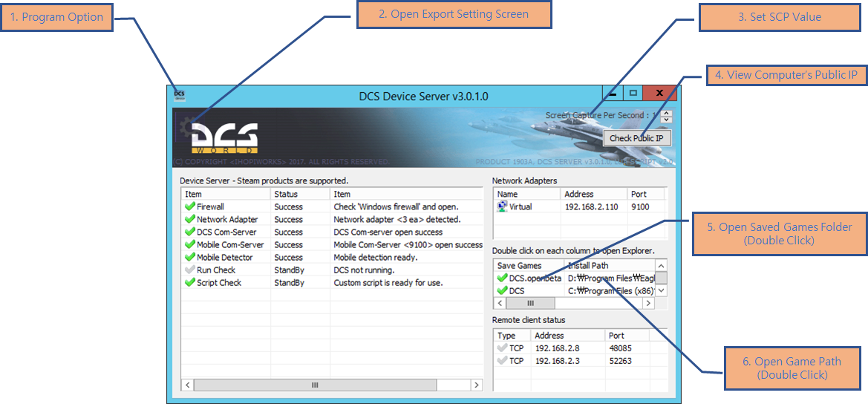
Task: Click 'Custom script is ready for use.' text
Action: (x=388, y=283)
